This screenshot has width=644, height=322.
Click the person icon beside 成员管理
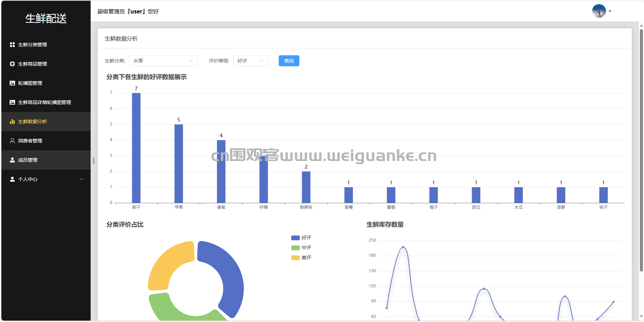(x=12, y=160)
